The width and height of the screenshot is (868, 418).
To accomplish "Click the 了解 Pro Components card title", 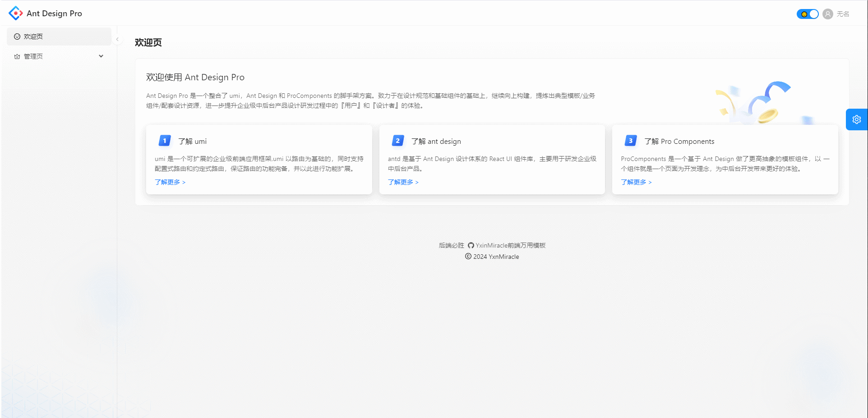I will [679, 141].
